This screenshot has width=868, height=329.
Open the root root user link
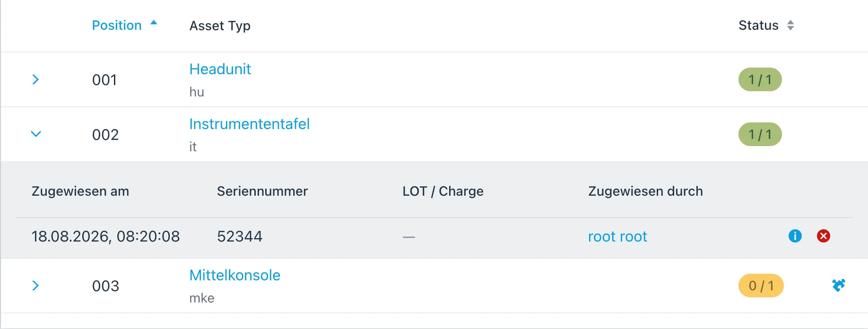(x=617, y=236)
